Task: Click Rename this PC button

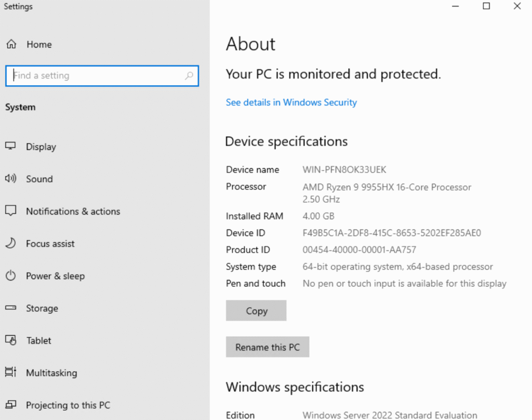Action: coord(268,347)
